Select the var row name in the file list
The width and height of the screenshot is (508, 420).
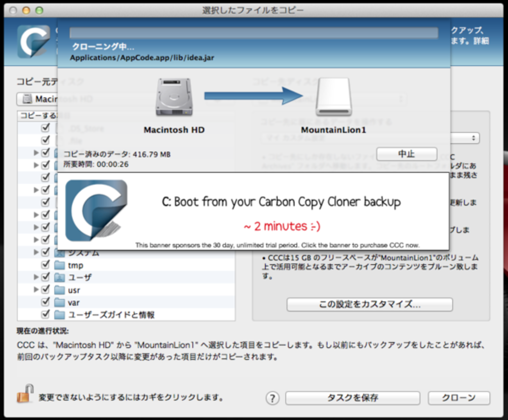[x=73, y=303]
